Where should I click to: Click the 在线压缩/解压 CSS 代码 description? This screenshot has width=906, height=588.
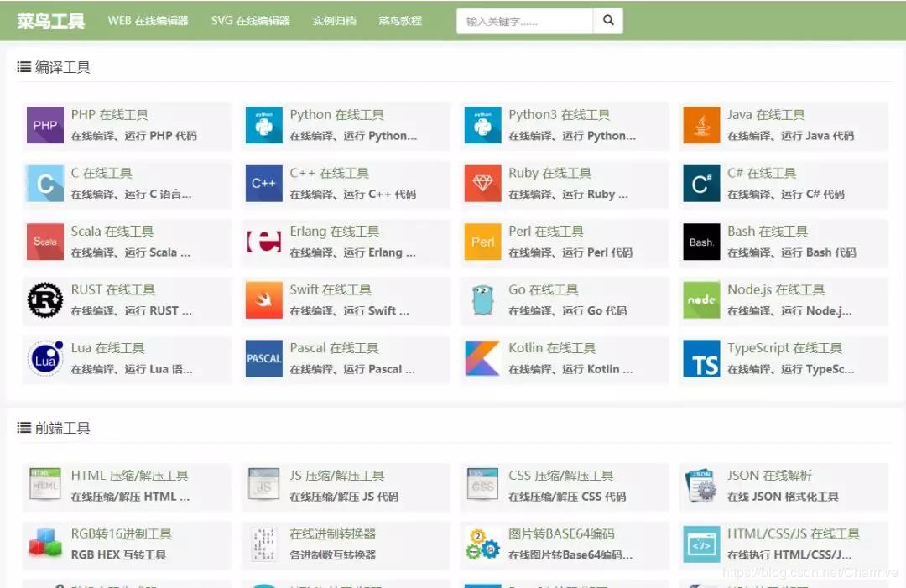567,497
